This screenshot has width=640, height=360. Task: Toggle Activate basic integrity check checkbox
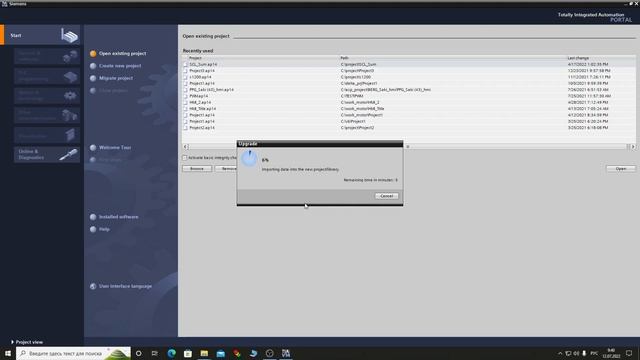click(184, 158)
